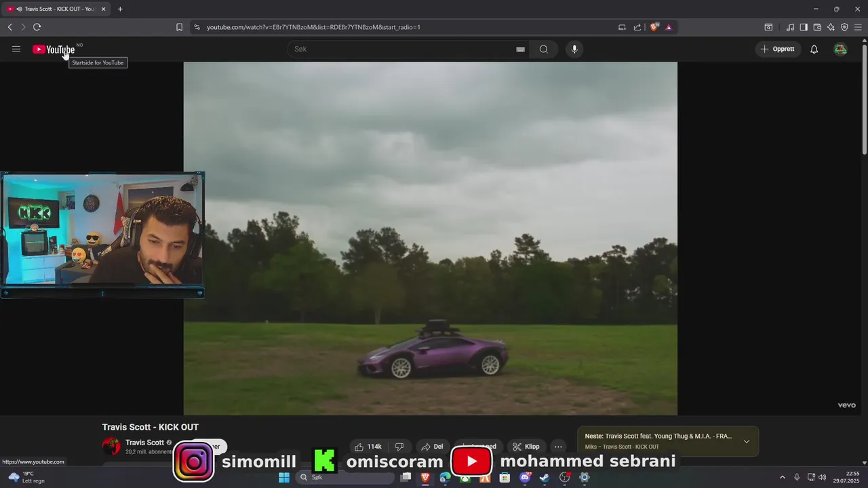This screenshot has height=488, width=868.
Task: Open the weather widget 19°C Lett regn
Action: tap(26, 477)
